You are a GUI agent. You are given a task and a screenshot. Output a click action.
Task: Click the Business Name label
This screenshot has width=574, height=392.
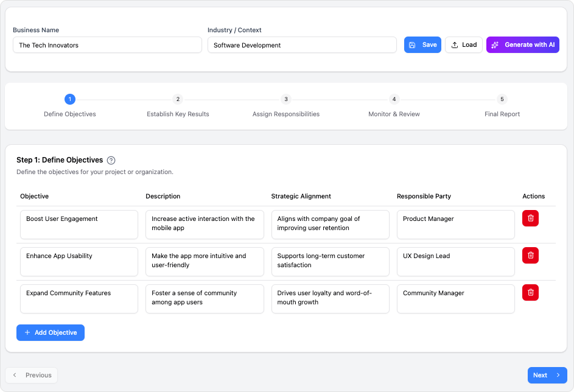(36, 30)
